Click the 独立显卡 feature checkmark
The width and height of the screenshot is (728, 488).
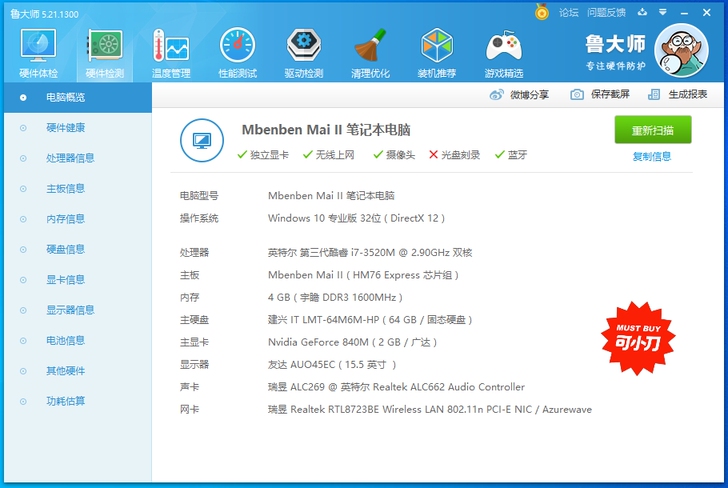241,155
